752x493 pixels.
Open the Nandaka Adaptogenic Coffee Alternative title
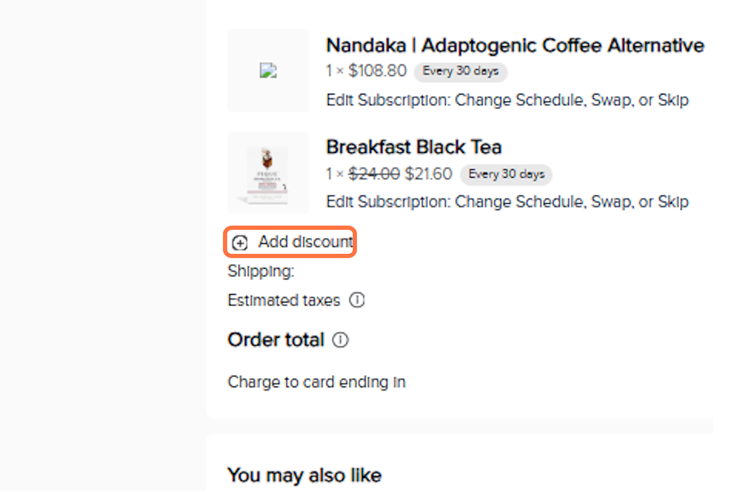tap(515, 46)
